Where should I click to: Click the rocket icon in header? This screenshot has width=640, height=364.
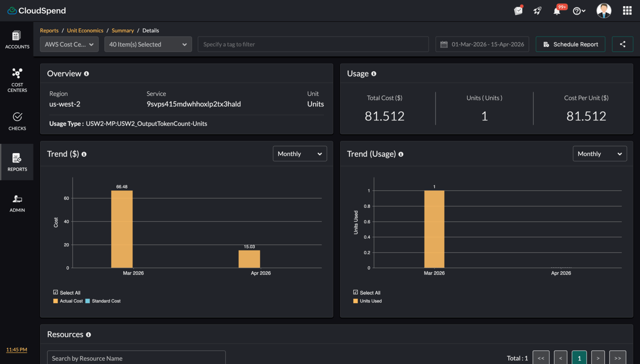point(537,11)
